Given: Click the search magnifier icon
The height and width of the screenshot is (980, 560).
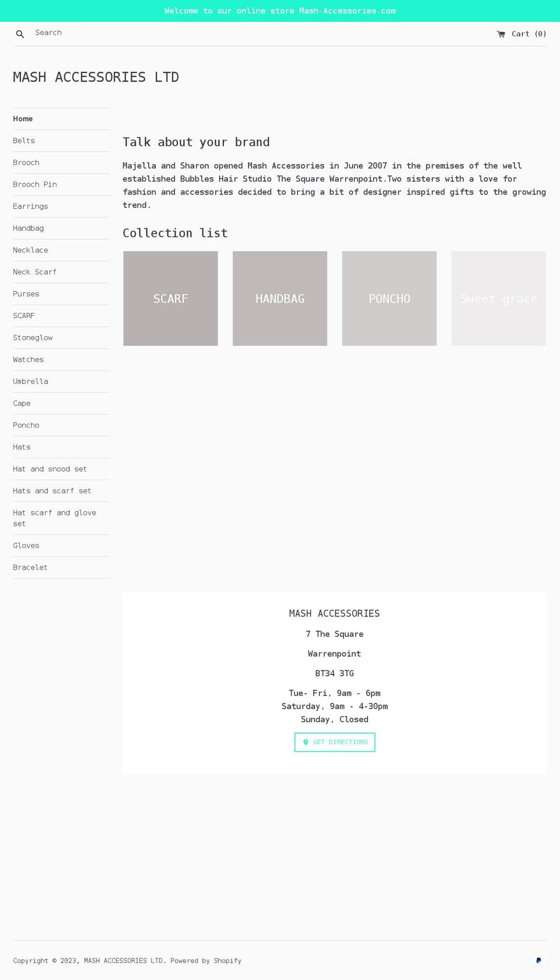Looking at the screenshot, I should pyautogui.click(x=20, y=34).
